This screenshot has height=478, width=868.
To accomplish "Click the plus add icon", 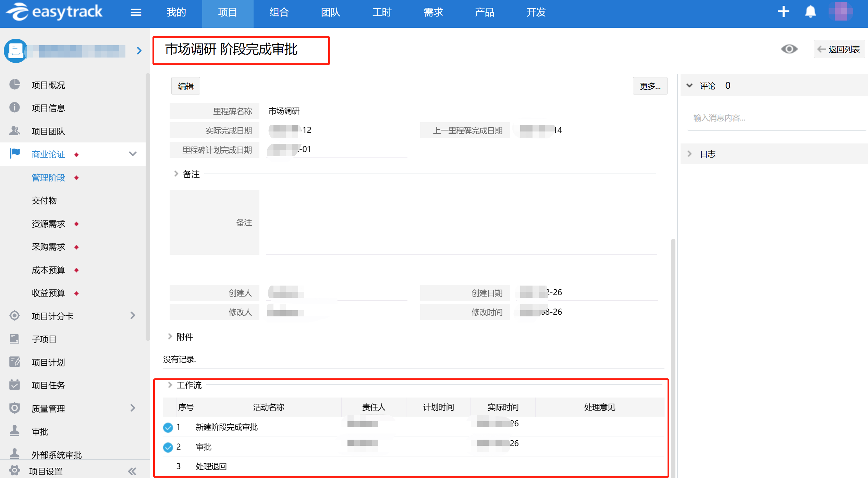I will click(x=783, y=12).
